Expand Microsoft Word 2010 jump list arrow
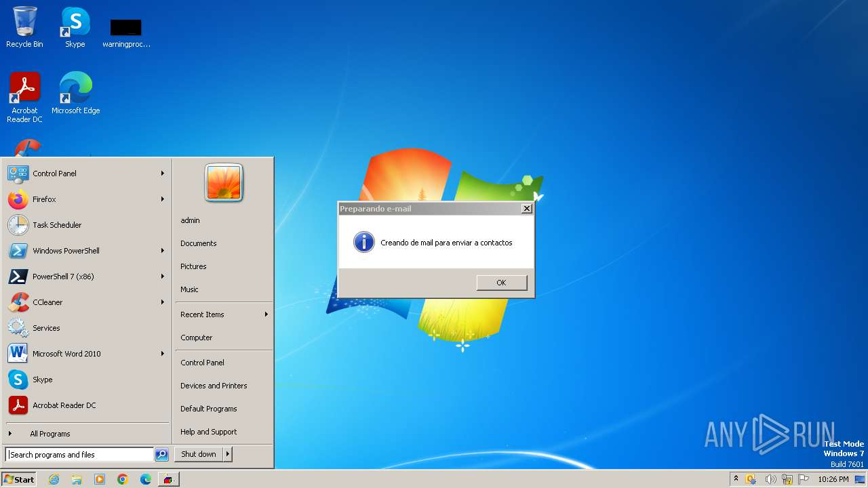Image resolution: width=868 pixels, height=488 pixels. [163, 354]
